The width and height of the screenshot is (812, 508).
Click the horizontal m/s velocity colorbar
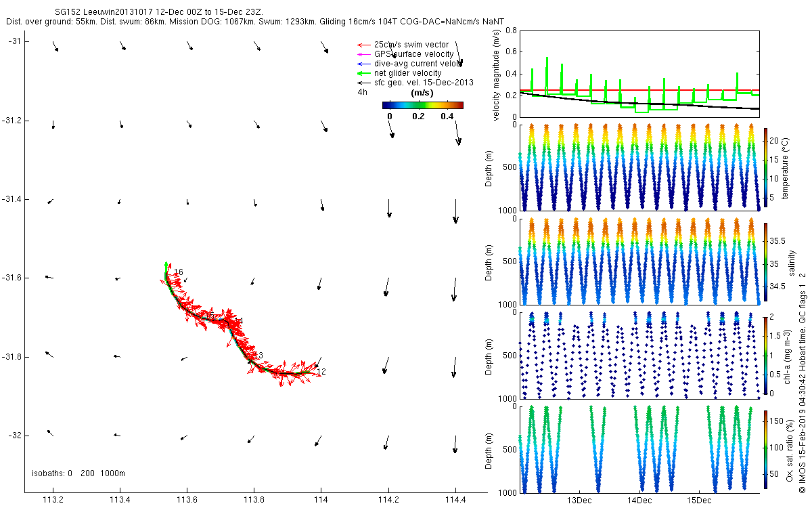pos(422,105)
